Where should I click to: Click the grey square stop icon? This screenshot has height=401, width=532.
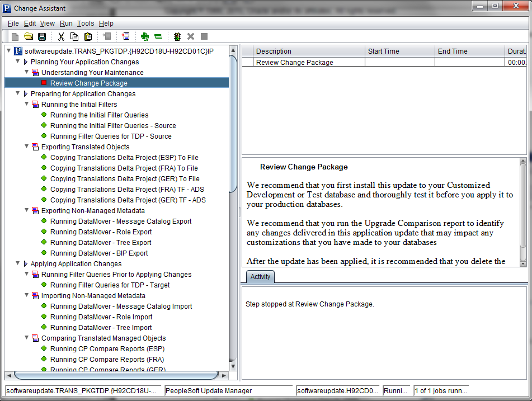pyautogui.click(x=204, y=36)
